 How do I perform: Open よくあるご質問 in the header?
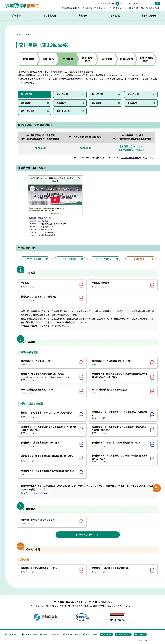coord(136,8)
